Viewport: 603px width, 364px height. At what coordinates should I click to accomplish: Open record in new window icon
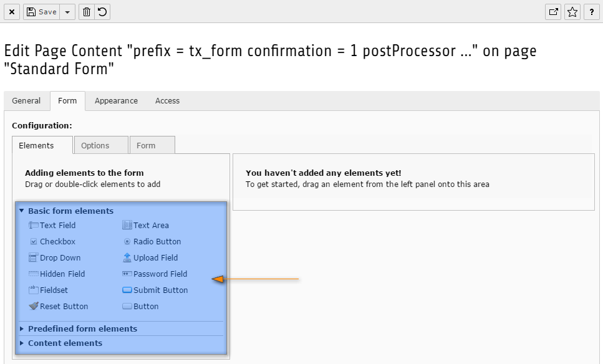(553, 12)
